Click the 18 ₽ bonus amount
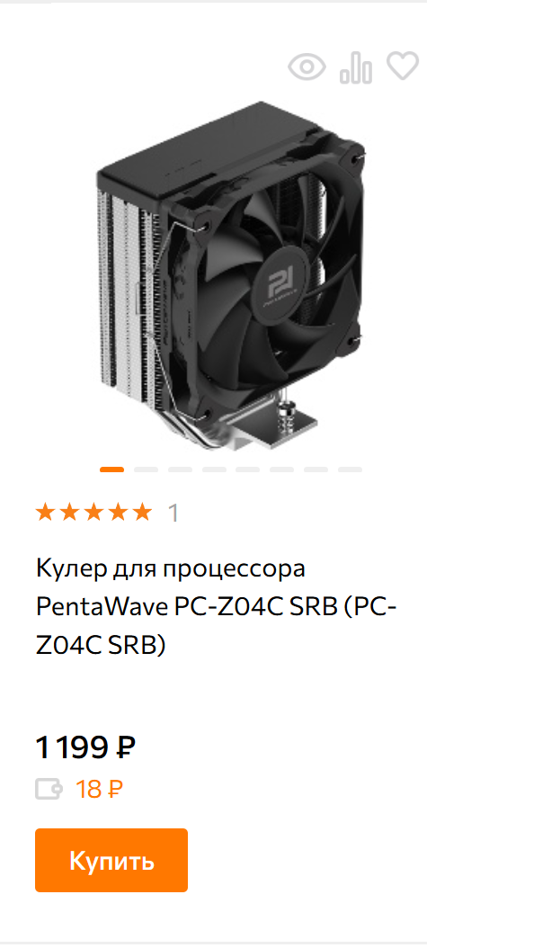The image size is (560, 948). point(99,789)
